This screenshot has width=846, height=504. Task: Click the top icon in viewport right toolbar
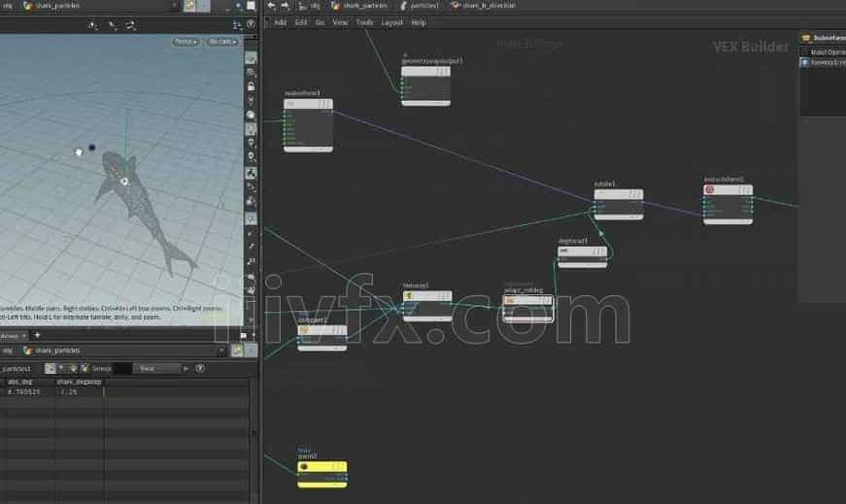pos(251,57)
